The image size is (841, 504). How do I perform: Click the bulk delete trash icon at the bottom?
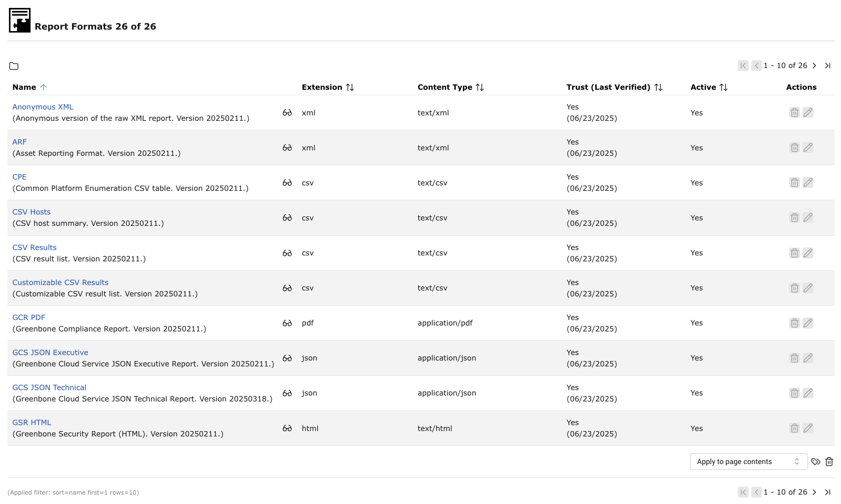pos(829,462)
